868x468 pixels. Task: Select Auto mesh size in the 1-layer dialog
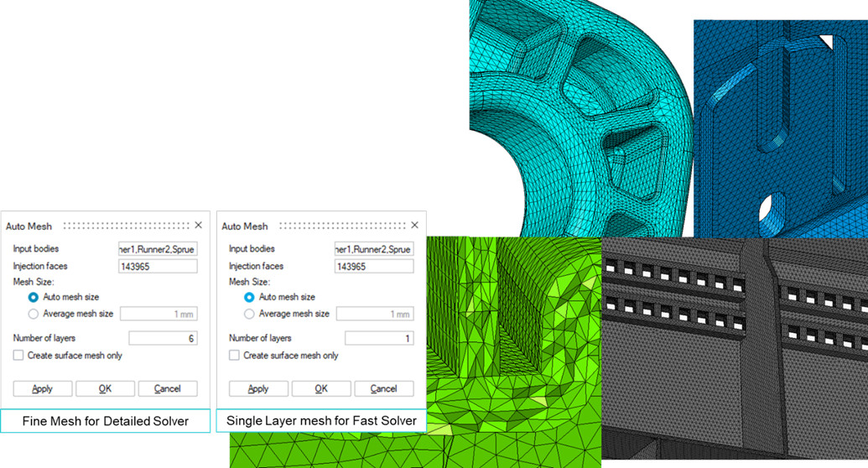coord(250,297)
